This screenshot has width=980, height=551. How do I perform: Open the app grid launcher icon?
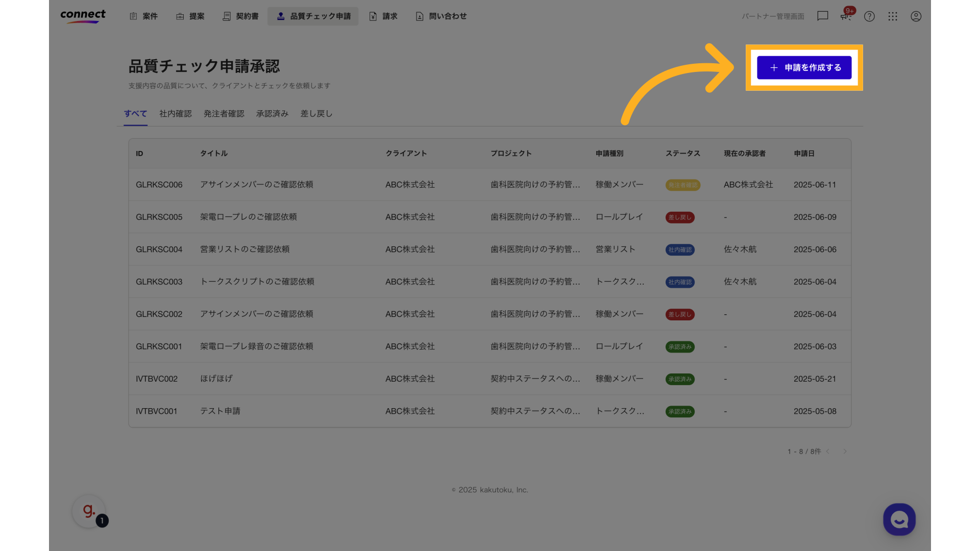tap(893, 16)
